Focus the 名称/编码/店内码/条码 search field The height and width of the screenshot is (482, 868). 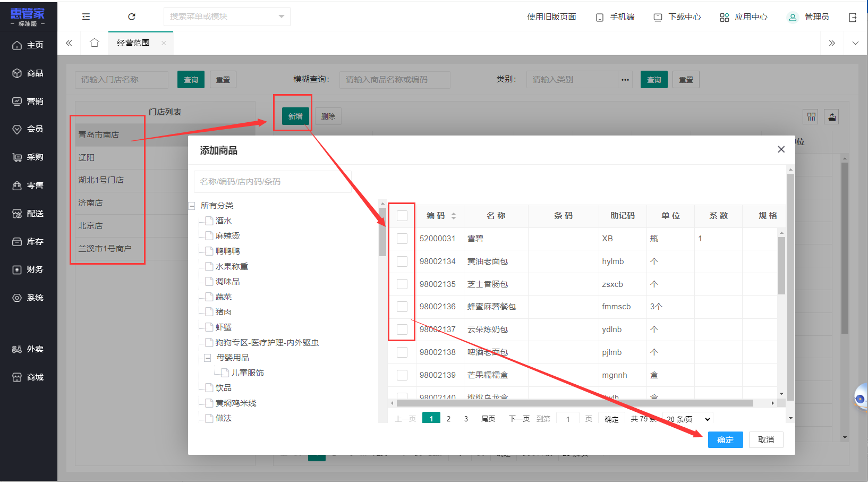[273, 182]
